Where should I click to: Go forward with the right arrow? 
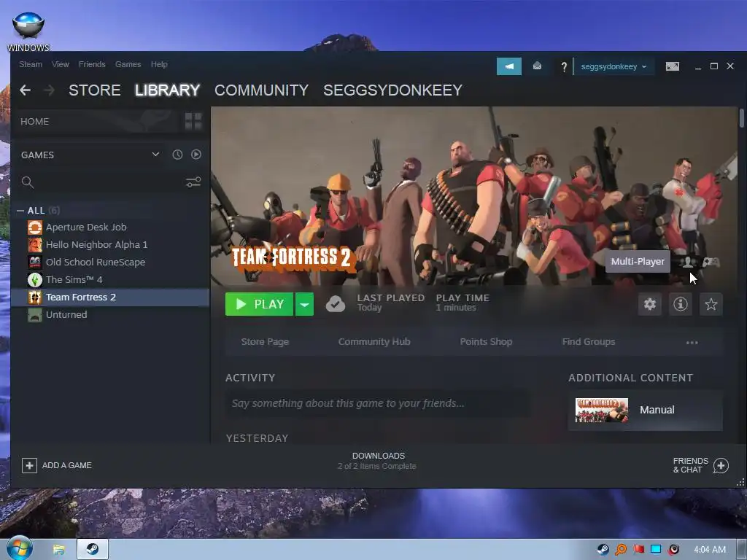point(49,90)
